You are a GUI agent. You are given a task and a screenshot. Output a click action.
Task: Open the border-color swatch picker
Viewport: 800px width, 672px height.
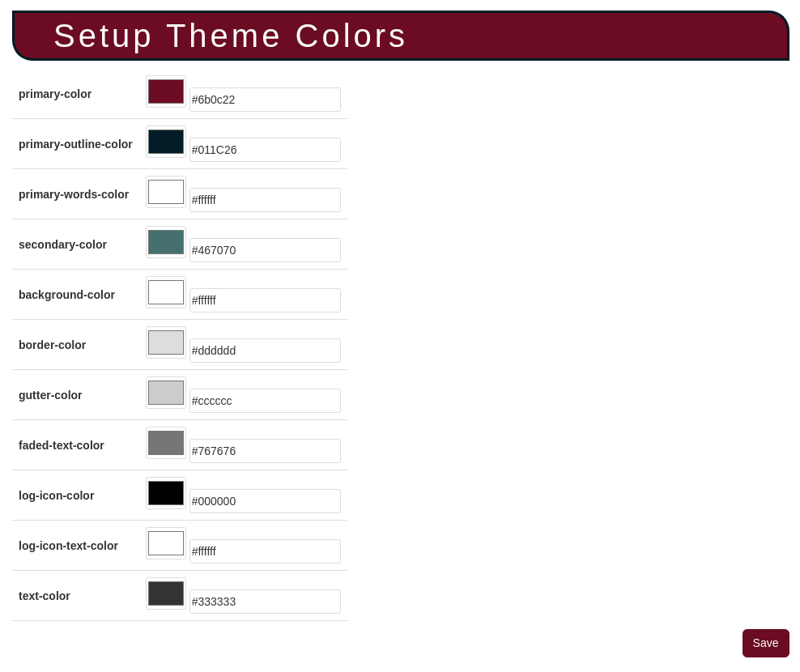[166, 342]
